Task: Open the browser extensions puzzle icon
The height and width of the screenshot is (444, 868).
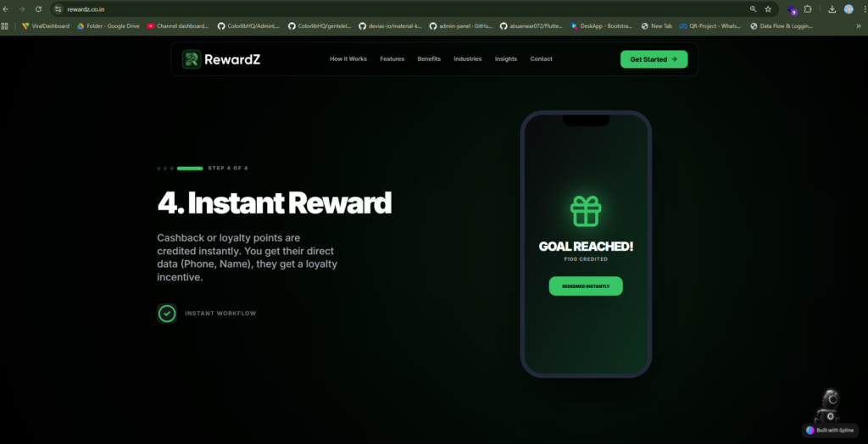Action: [808, 9]
